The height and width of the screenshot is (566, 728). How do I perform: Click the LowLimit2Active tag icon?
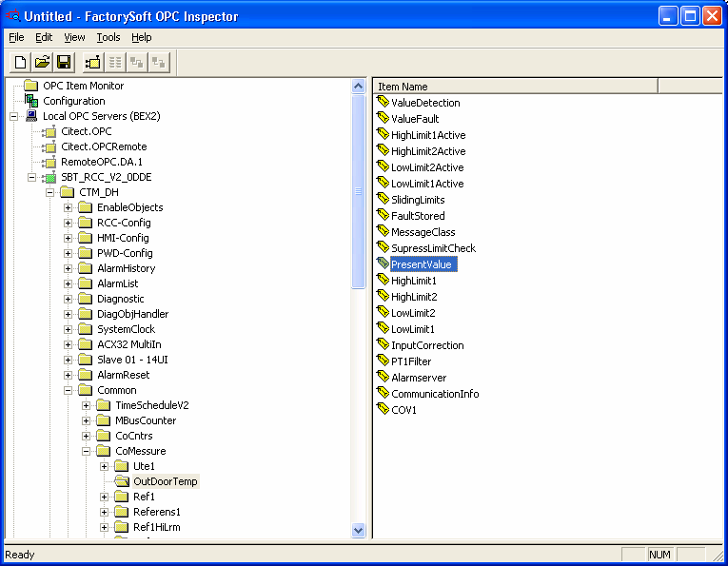(x=383, y=166)
